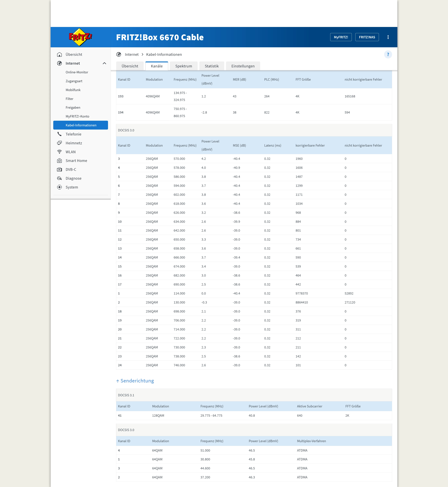Click the blue help question mark icon
This screenshot has width=448, height=487.
pos(388,55)
